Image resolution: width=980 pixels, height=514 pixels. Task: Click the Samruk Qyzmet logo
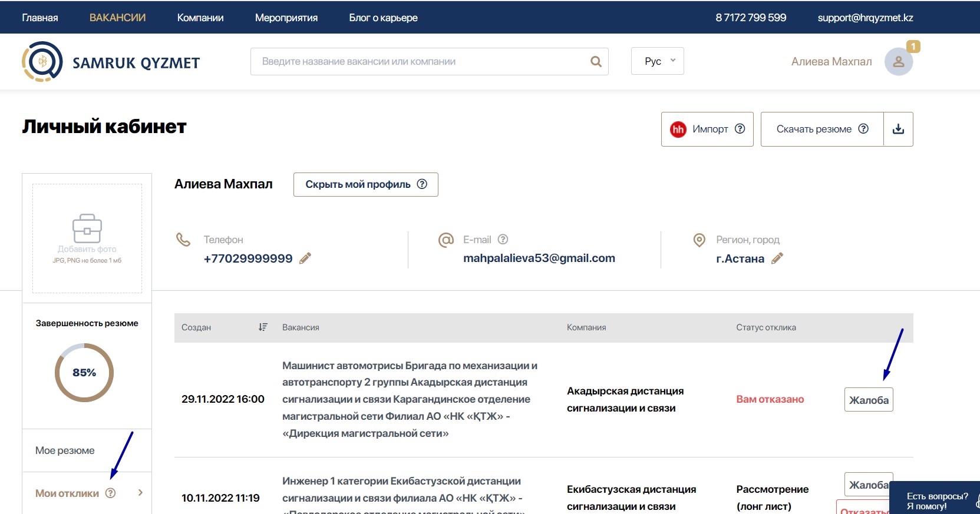tap(111, 61)
